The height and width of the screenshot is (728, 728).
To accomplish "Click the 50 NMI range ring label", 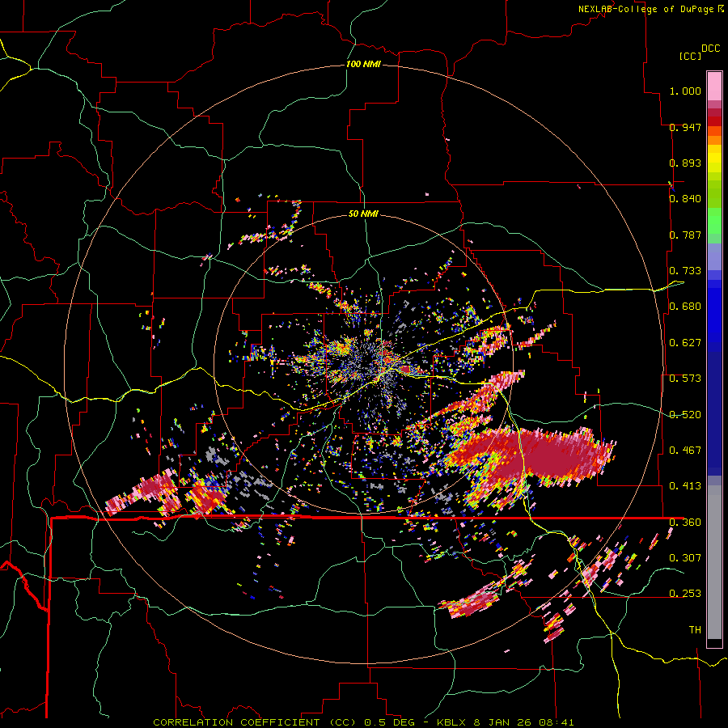I will click(363, 214).
